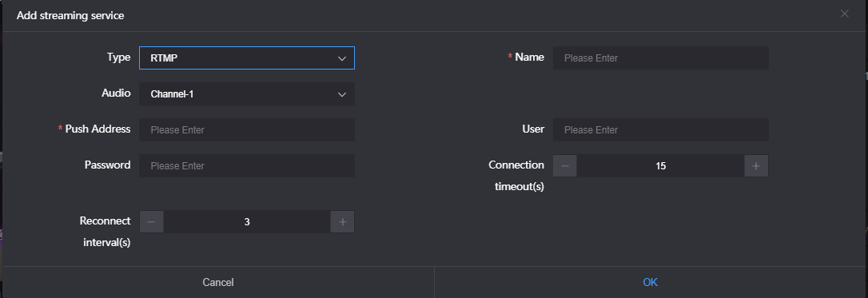Confirm the dialog with OK

point(650,283)
